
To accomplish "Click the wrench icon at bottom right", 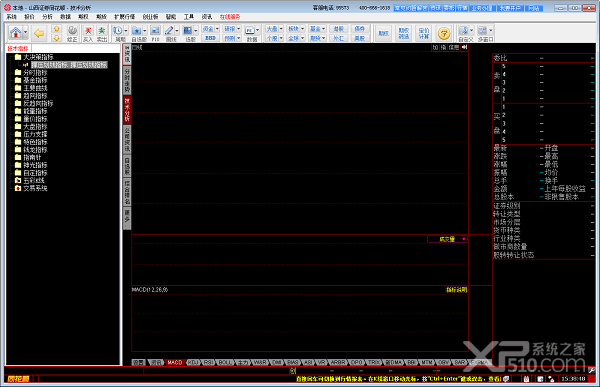I will click(592, 370).
